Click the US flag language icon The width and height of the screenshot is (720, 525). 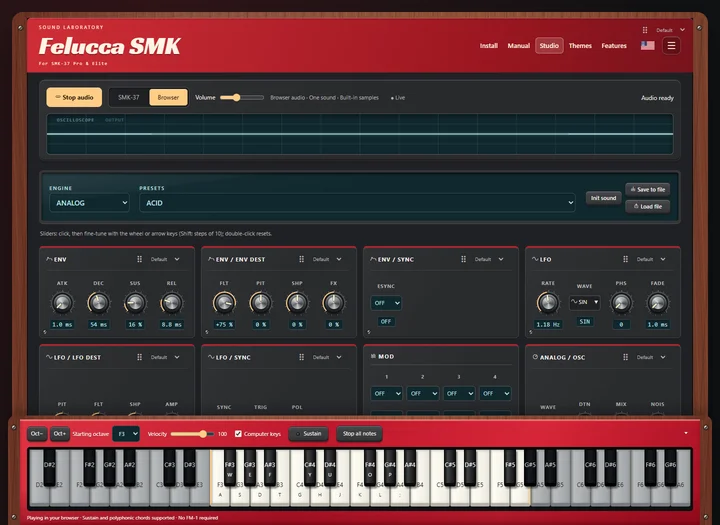(x=647, y=45)
